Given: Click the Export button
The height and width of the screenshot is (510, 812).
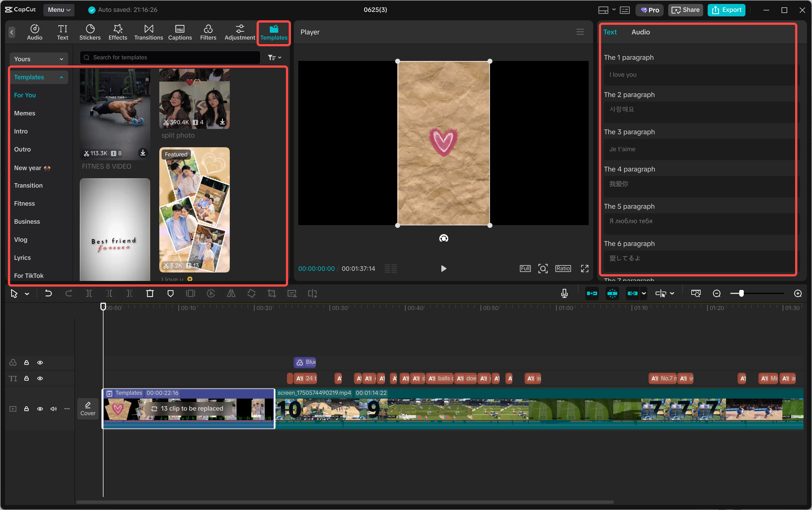Looking at the screenshot, I should (726, 10).
